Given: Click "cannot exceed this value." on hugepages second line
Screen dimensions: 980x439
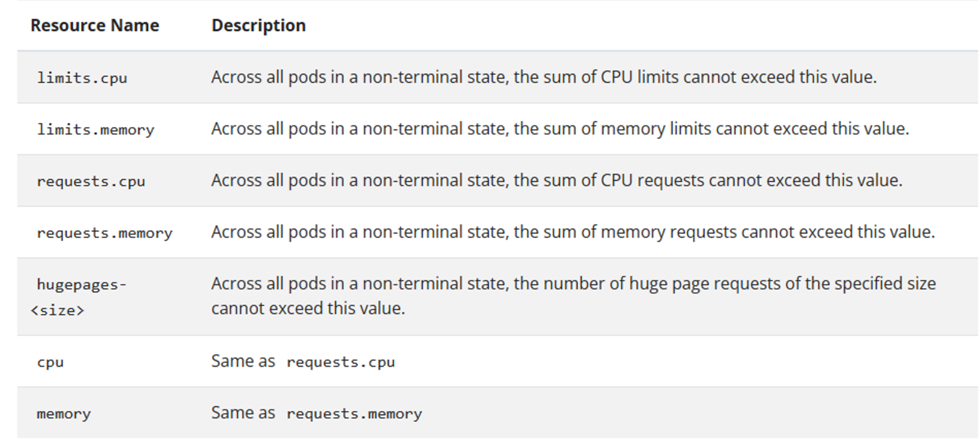Looking at the screenshot, I should tap(308, 309).
